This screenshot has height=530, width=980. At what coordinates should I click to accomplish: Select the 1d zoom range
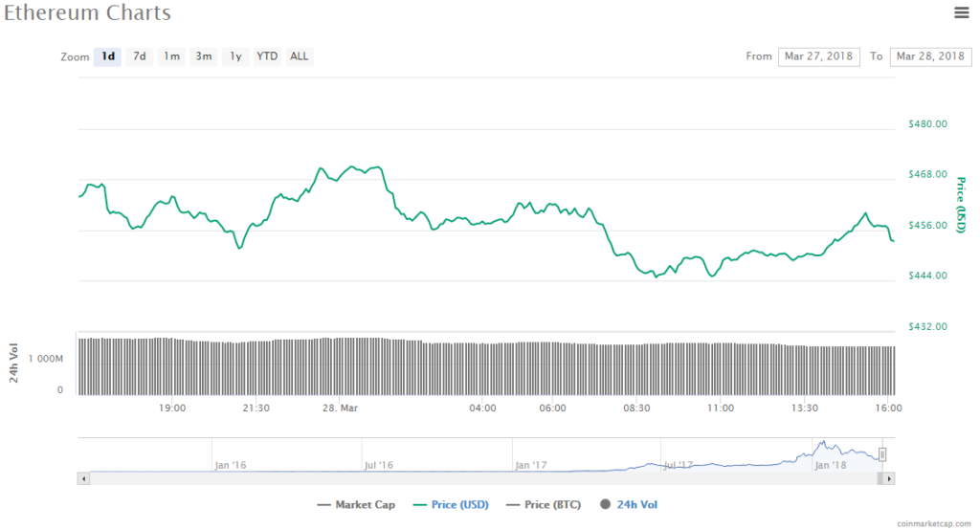click(108, 56)
